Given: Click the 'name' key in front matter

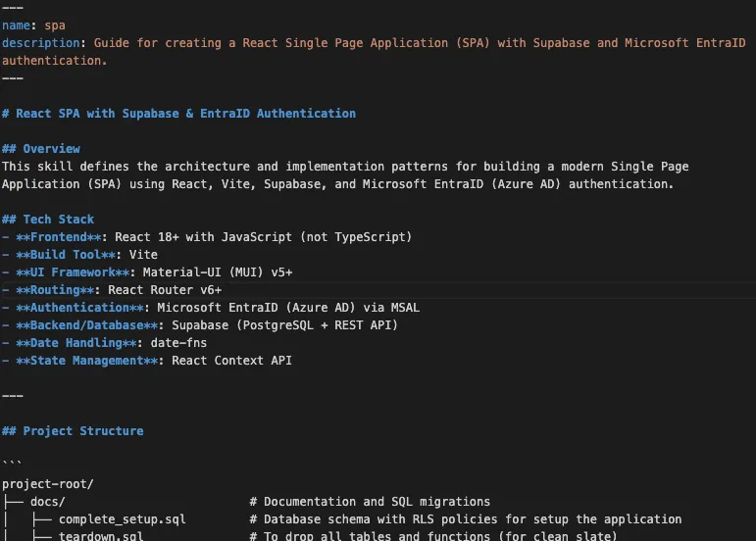Looking at the screenshot, I should pyautogui.click(x=17, y=25).
